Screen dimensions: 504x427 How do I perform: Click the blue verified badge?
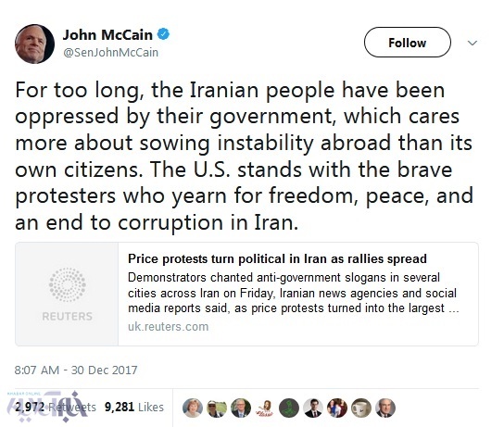tap(163, 34)
